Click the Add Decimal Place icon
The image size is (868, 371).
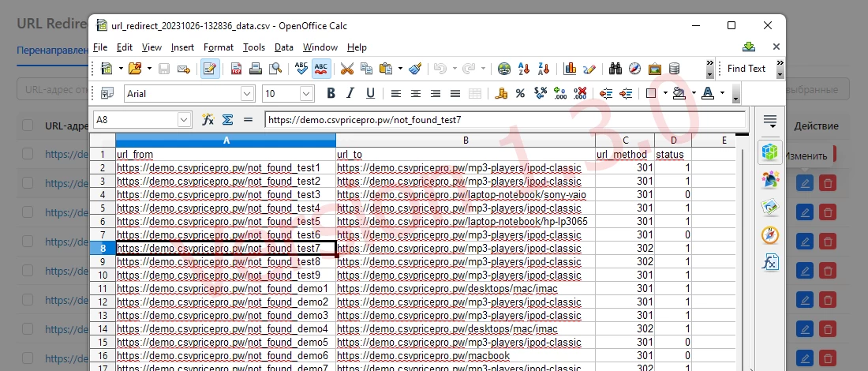[560, 94]
